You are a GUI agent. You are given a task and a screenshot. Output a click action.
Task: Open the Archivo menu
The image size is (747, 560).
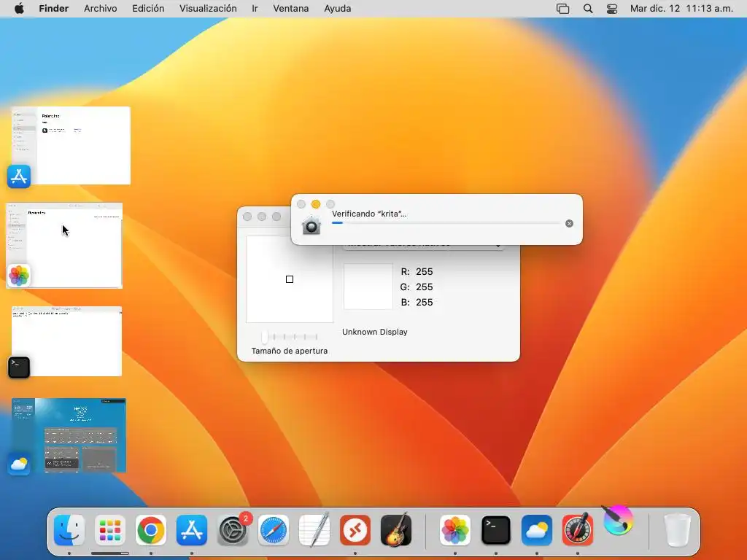click(x=101, y=9)
